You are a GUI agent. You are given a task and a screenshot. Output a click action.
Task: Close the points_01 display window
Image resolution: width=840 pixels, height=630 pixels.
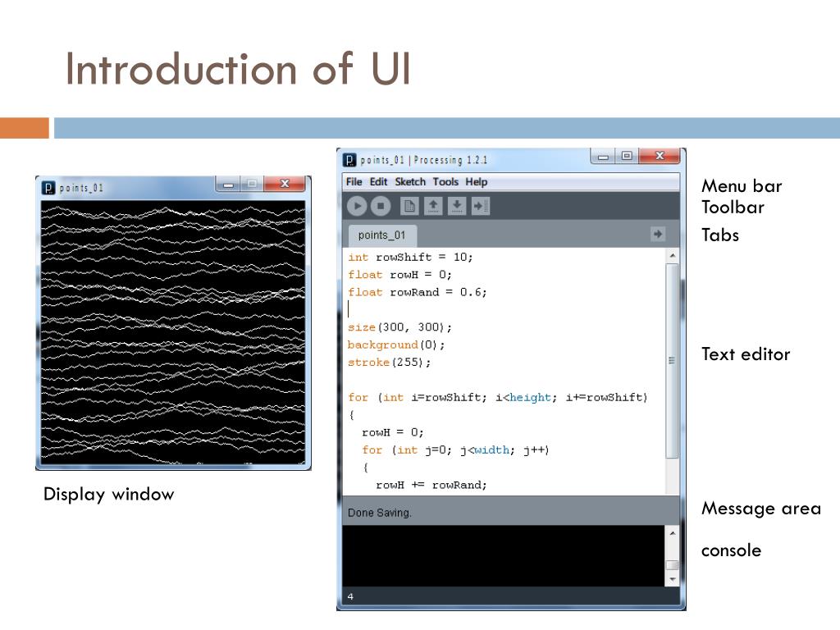pos(285,185)
